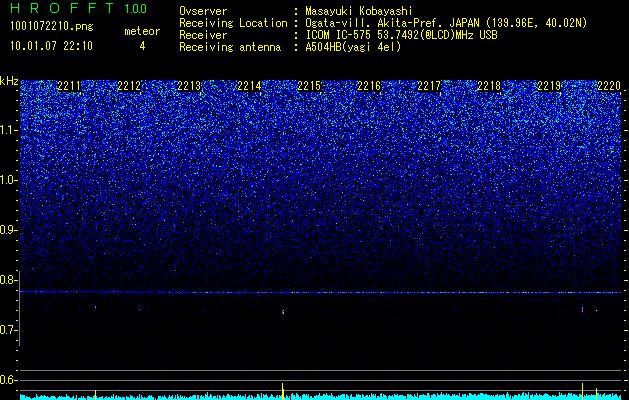
Task: Click the kHz axis unit label
Action: (x=9, y=81)
